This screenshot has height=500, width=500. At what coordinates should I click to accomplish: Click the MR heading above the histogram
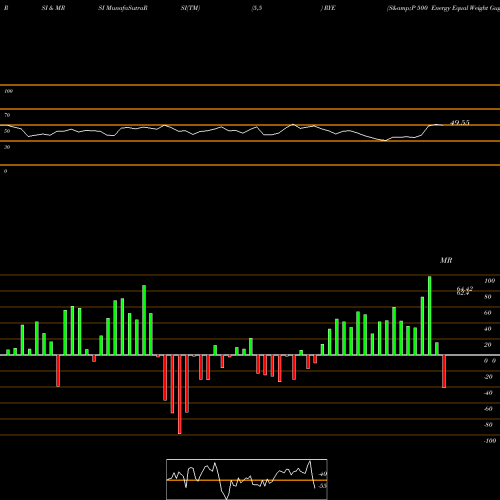coord(446,260)
